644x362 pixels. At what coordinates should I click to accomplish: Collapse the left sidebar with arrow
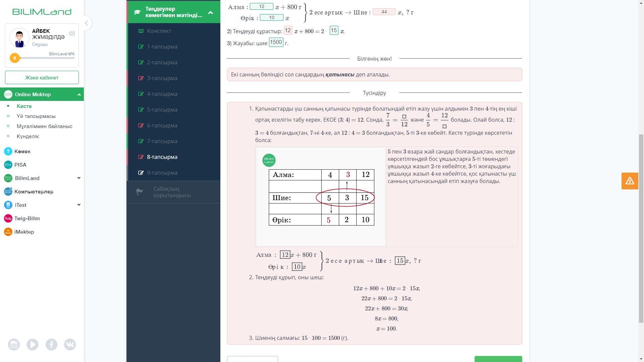86,23
